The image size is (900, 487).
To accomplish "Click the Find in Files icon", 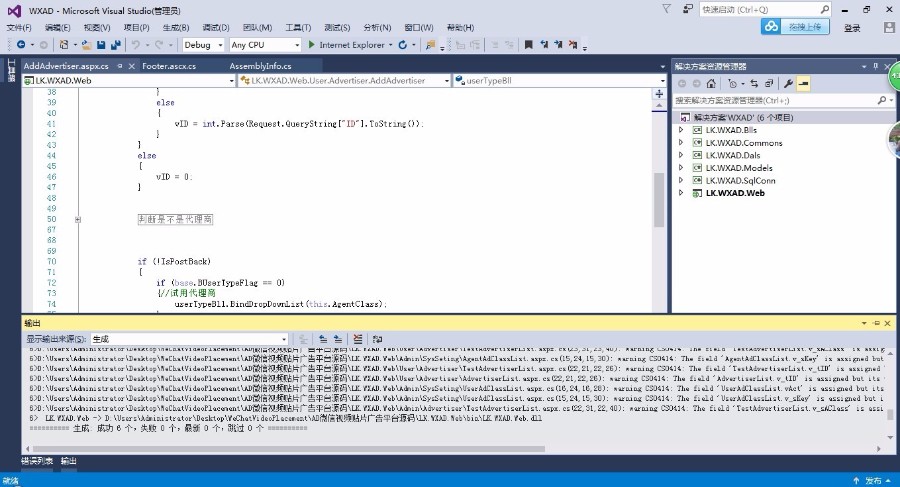I will point(430,45).
